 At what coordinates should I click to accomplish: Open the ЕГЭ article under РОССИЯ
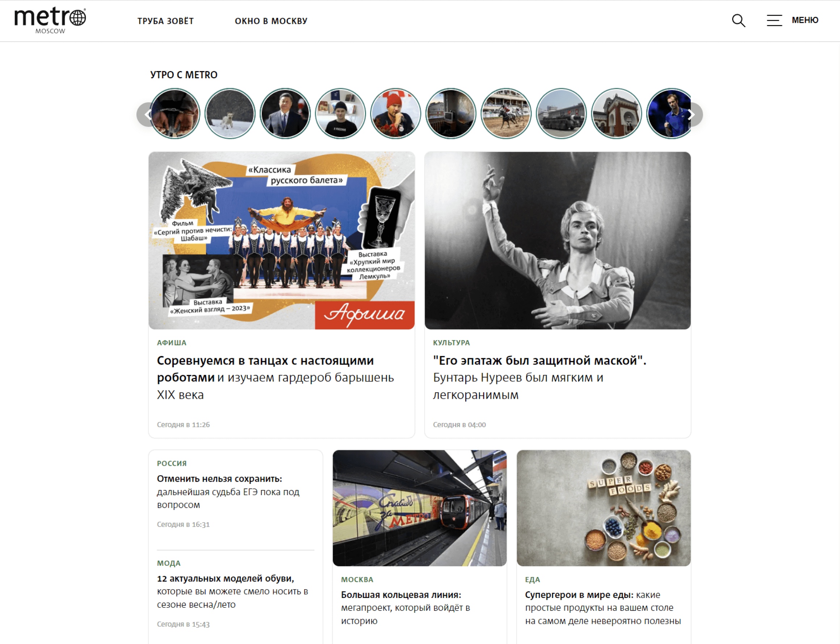(228, 492)
